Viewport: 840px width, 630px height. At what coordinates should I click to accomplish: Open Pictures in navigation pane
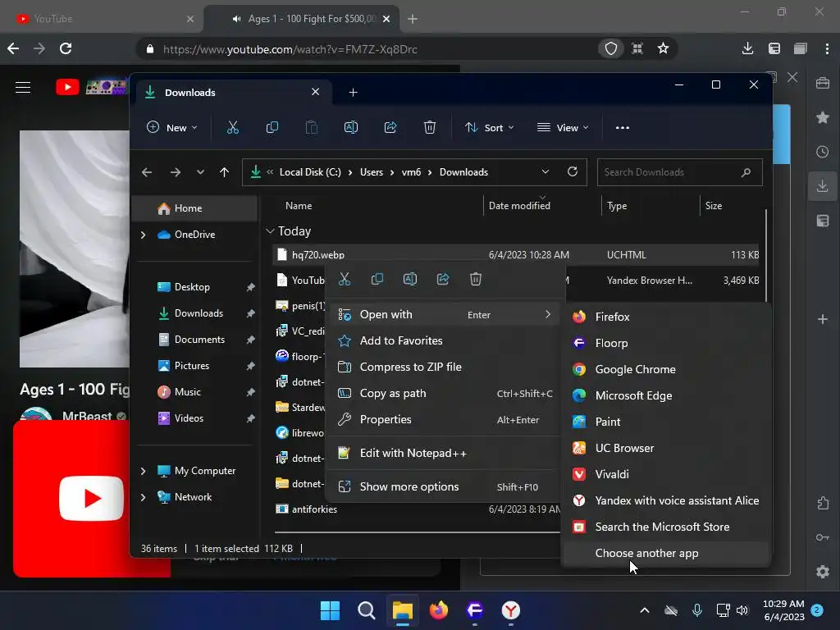point(191,365)
